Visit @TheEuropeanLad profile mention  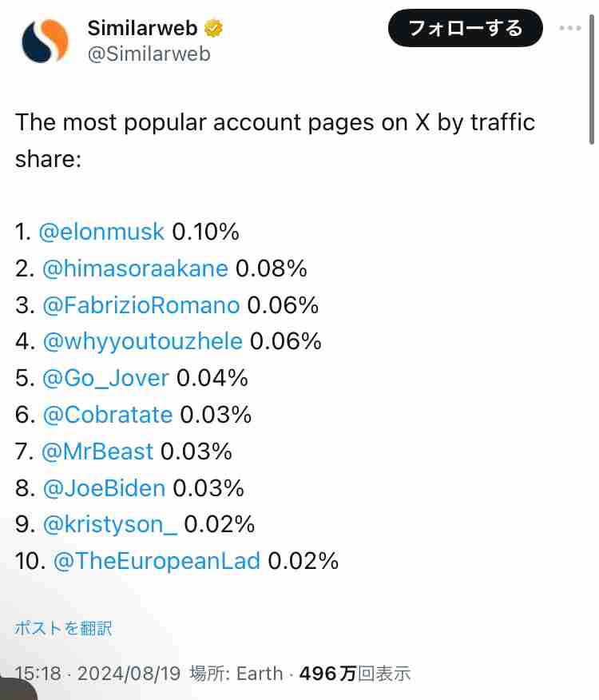click(x=157, y=561)
